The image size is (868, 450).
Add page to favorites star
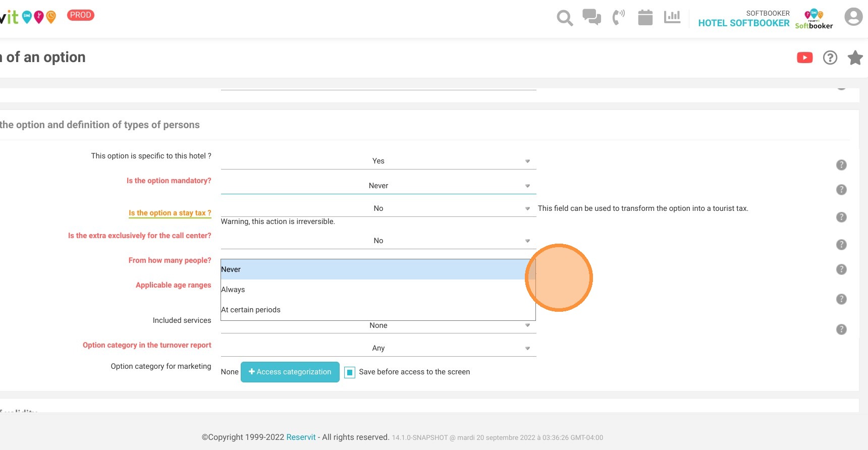[x=855, y=58]
